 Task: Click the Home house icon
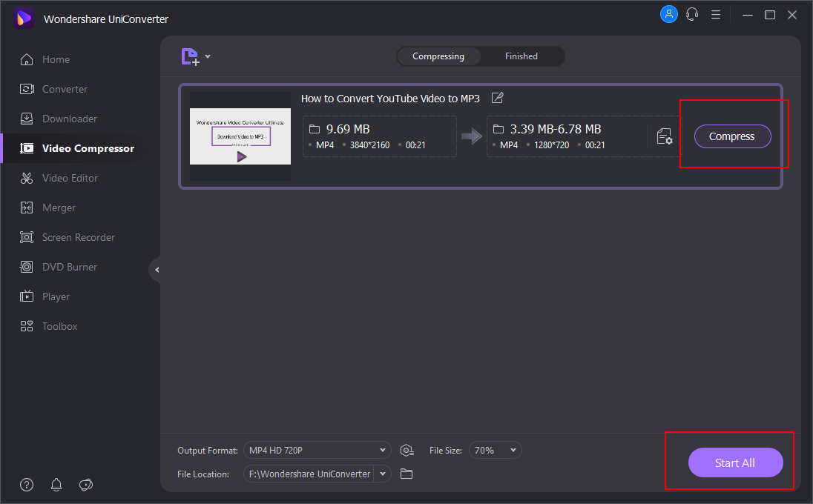point(27,59)
